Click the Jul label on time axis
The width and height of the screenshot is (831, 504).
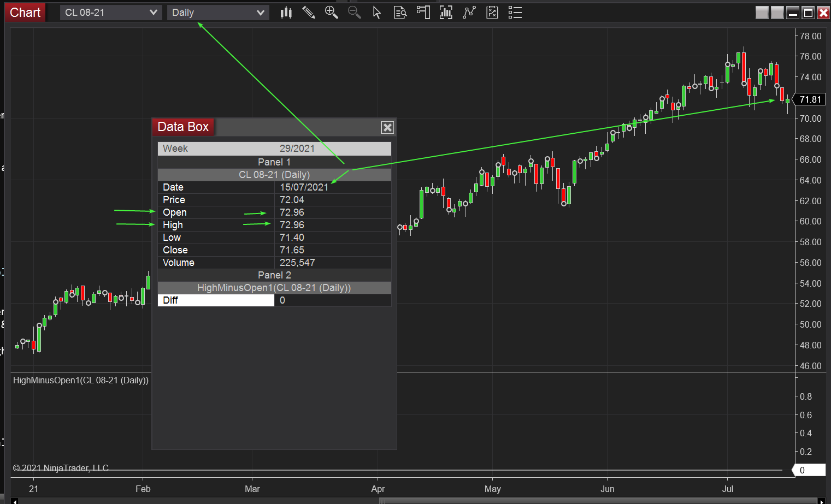click(x=728, y=489)
